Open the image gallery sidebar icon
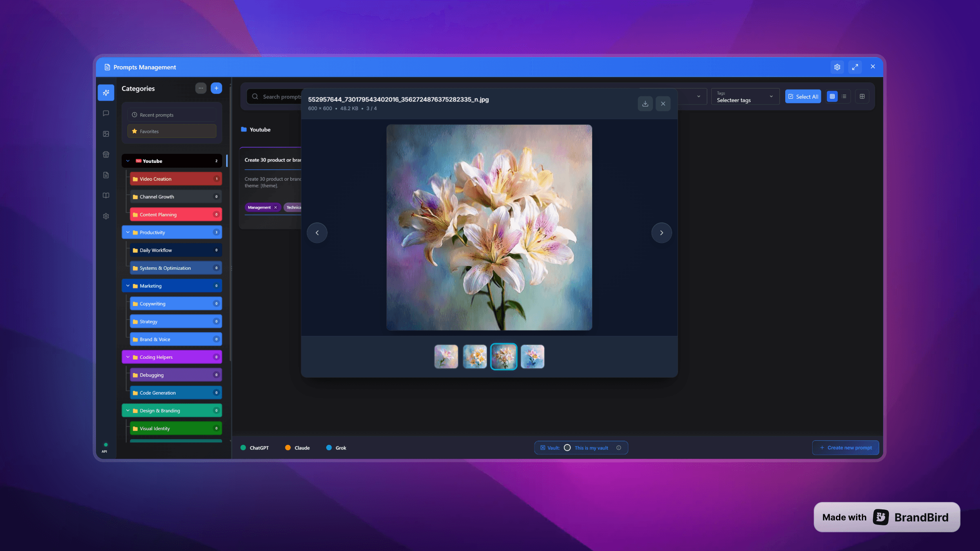Image resolution: width=980 pixels, height=551 pixels. tap(106, 133)
